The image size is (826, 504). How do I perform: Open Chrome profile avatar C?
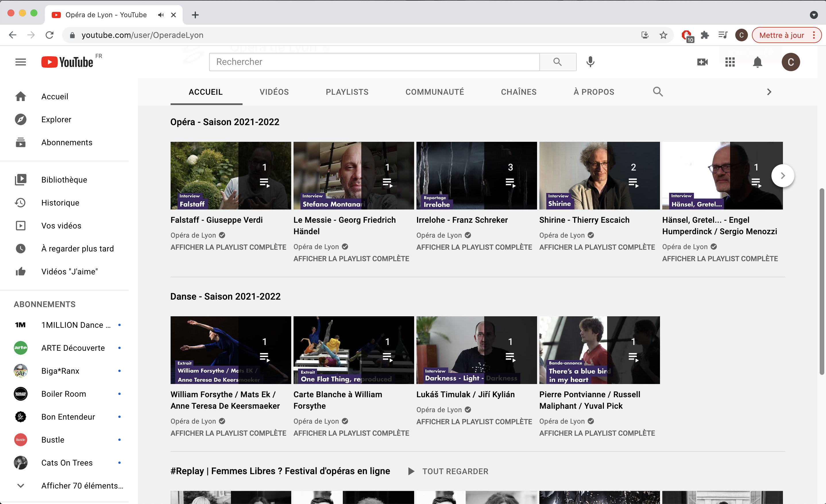click(741, 35)
